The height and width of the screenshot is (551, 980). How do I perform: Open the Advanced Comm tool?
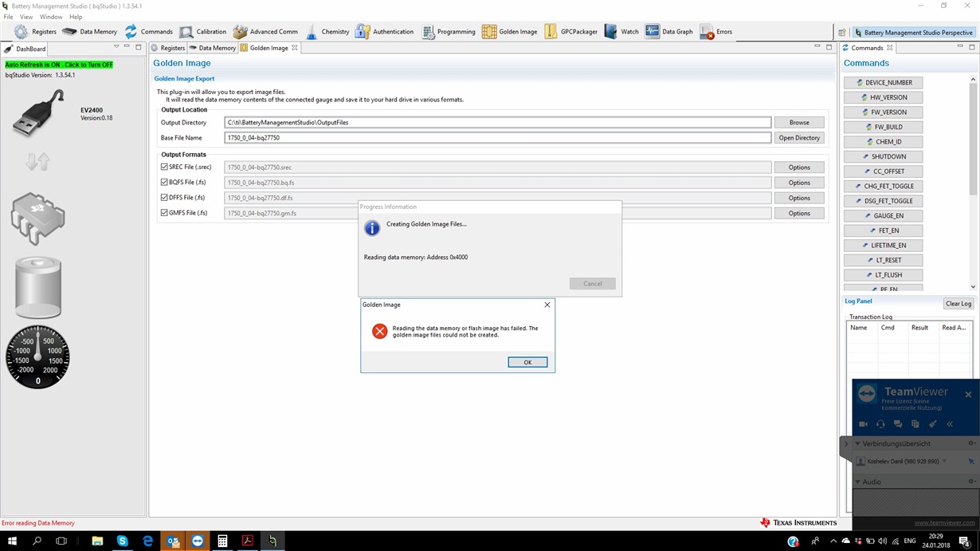click(265, 32)
